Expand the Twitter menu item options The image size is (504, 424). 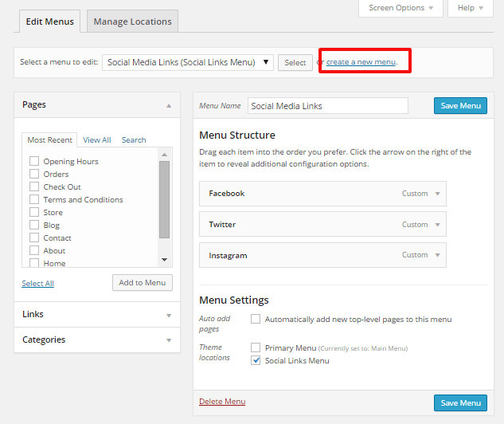[437, 225]
